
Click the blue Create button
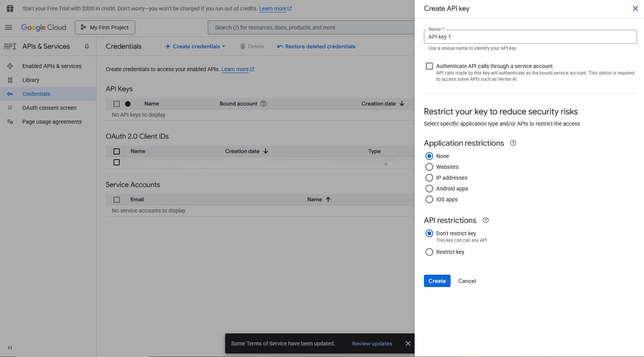coord(437,281)
